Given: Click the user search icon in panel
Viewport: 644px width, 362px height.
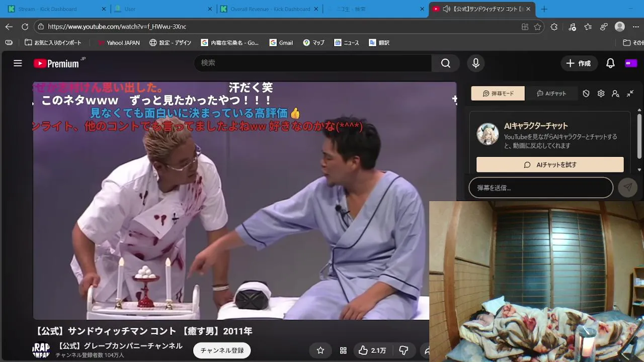Looking at the screenshot, I should pyautogui.click(x=615, y=94).
